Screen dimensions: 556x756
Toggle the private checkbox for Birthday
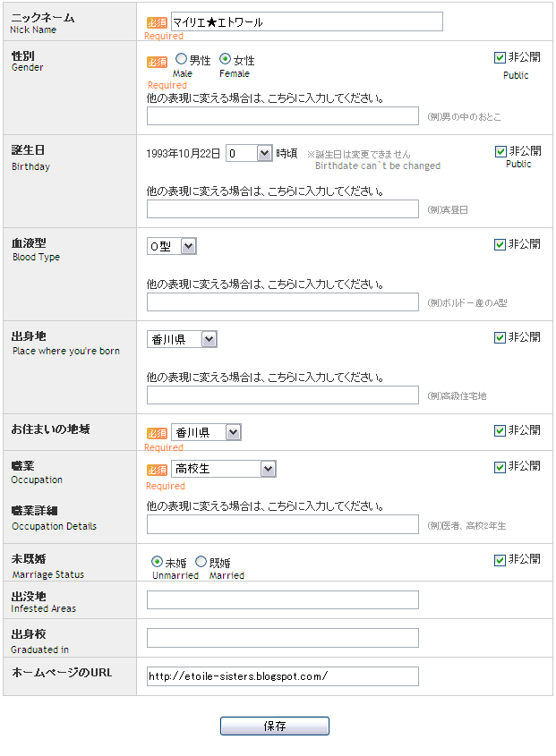pos(500,151)
